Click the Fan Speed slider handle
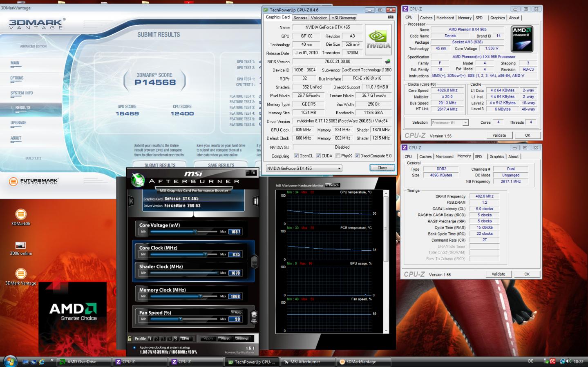588x367 pixels. point(180,319)
